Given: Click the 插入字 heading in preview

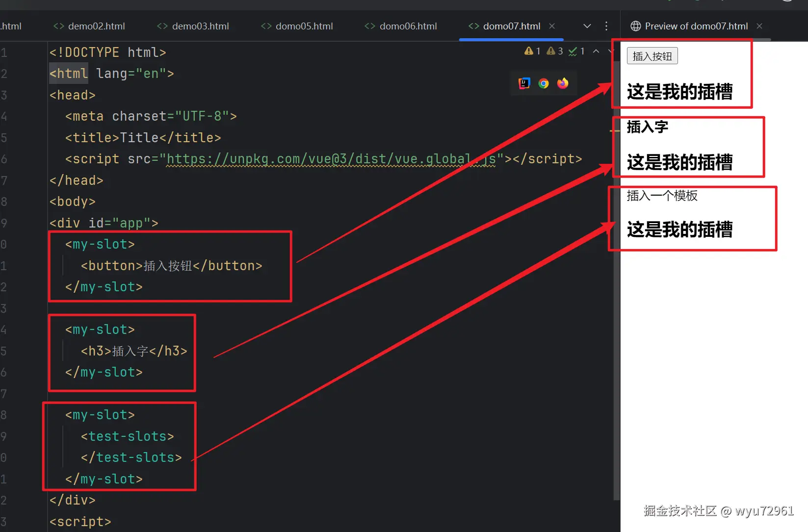Looking at the screenshot, I should 648,127.
